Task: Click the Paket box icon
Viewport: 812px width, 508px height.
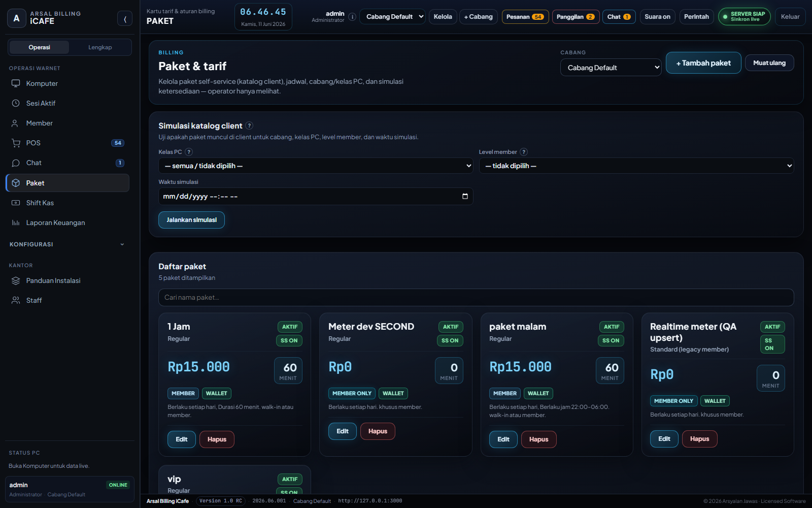Action: coord(16,183)
